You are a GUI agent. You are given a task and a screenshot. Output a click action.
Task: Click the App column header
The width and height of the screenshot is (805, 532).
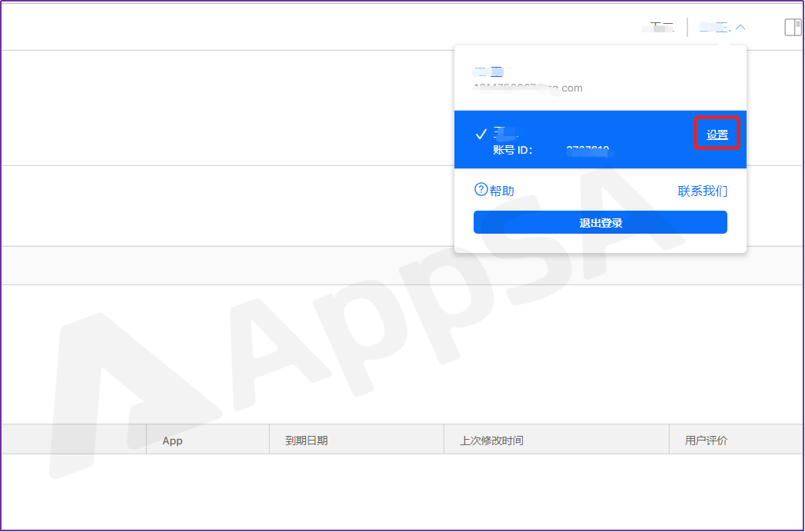[x=208, y=440]
